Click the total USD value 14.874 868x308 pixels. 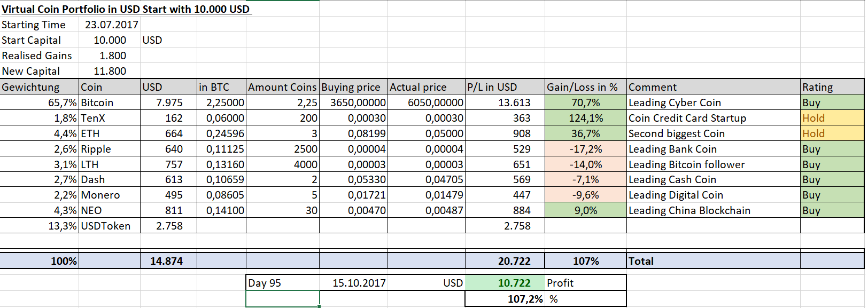168,261
